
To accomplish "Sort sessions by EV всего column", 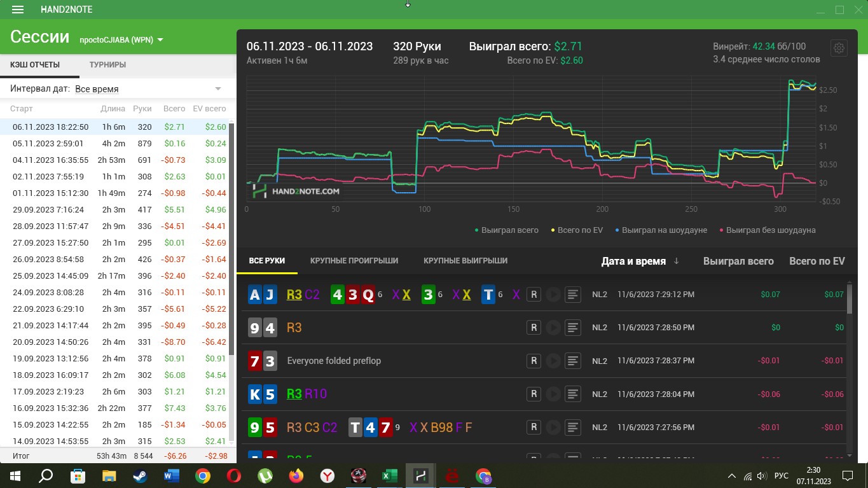I will click(x=209, y=109).
